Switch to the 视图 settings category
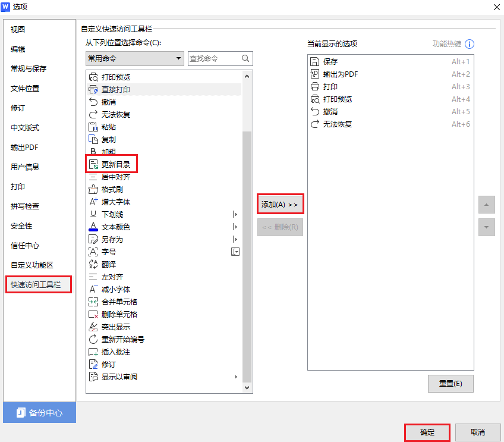Viewport: 504px width, 442px height. pyautogui.click(x=18, y=29)
